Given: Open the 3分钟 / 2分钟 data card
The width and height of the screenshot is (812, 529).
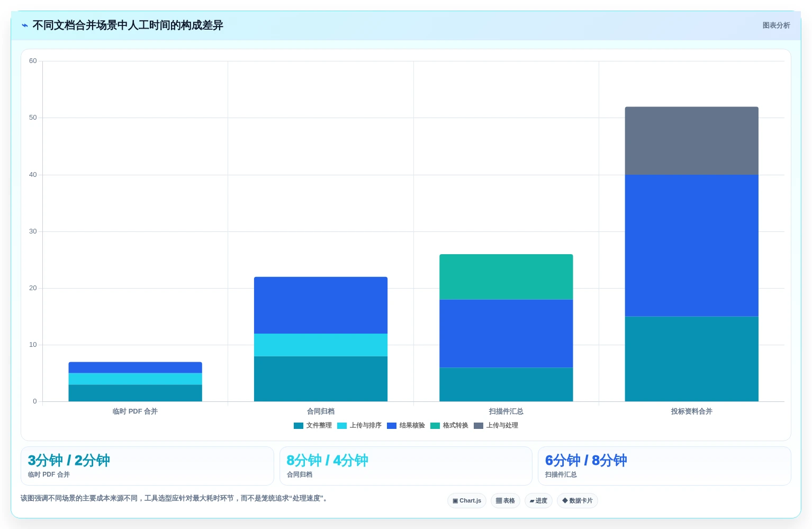Looking at the screenshot, I should click(x=147, y=466).
